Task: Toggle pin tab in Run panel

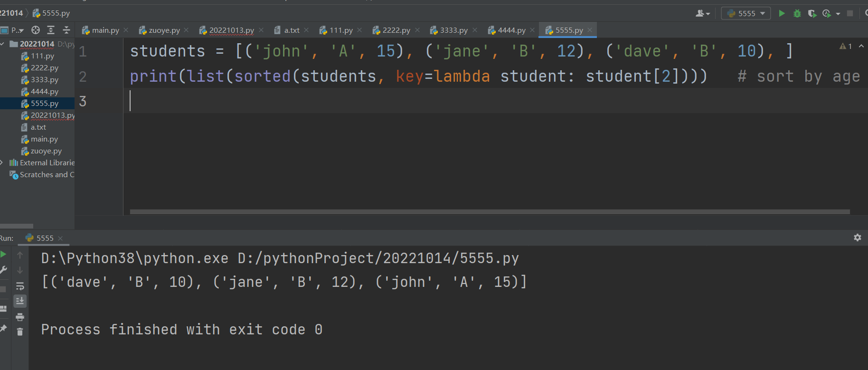Action: (3, 328)
